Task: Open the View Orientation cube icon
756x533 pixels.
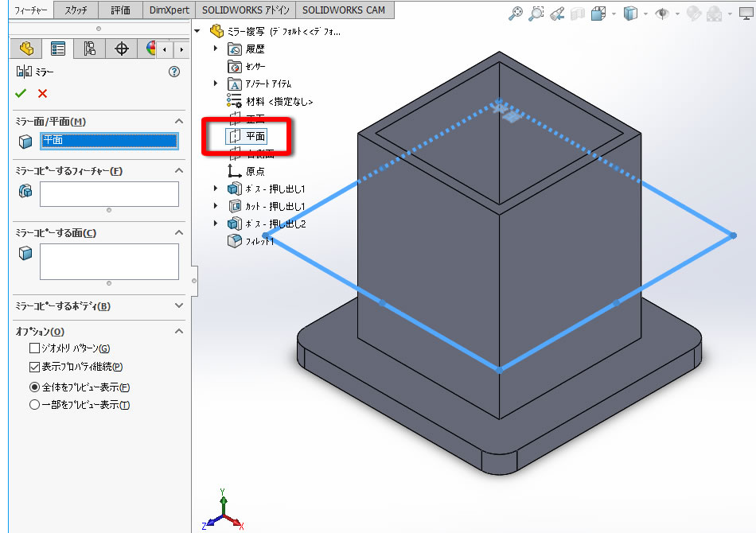Action: 598,14
